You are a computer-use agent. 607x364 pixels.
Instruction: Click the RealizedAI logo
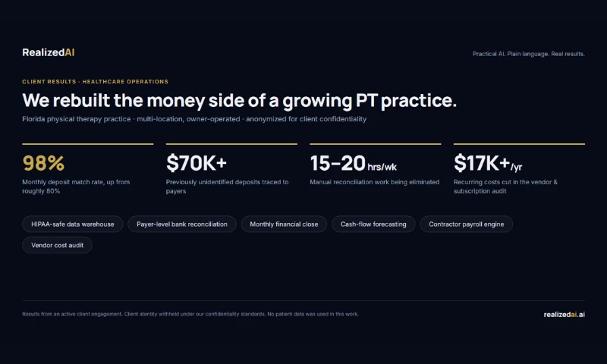[x=48, y=52]
